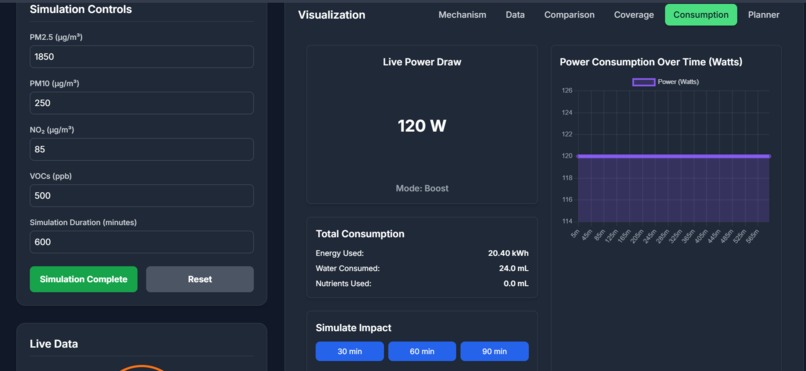The width and height of the screenshot is (806, 371).
Task: Open the Planner tab
Action: pyautogui.click(x=763, y=15)
